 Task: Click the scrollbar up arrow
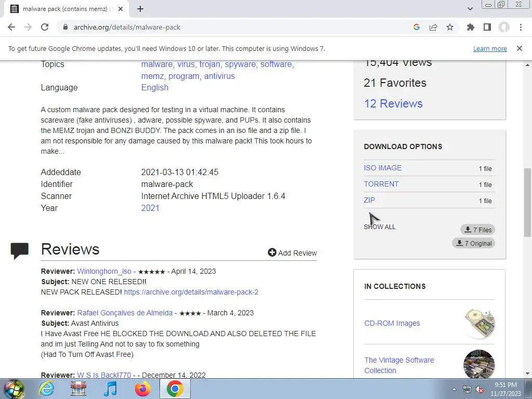(x=528, y=64)
